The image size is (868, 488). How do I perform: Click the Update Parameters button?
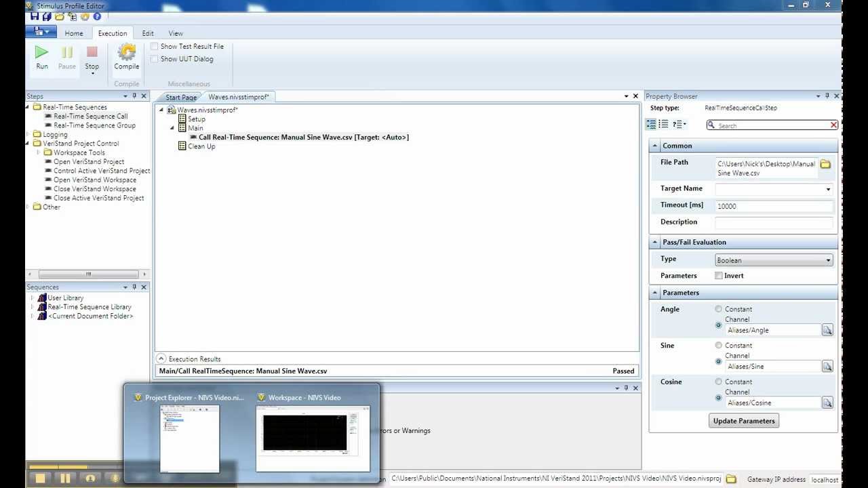(x=744, y=421)
